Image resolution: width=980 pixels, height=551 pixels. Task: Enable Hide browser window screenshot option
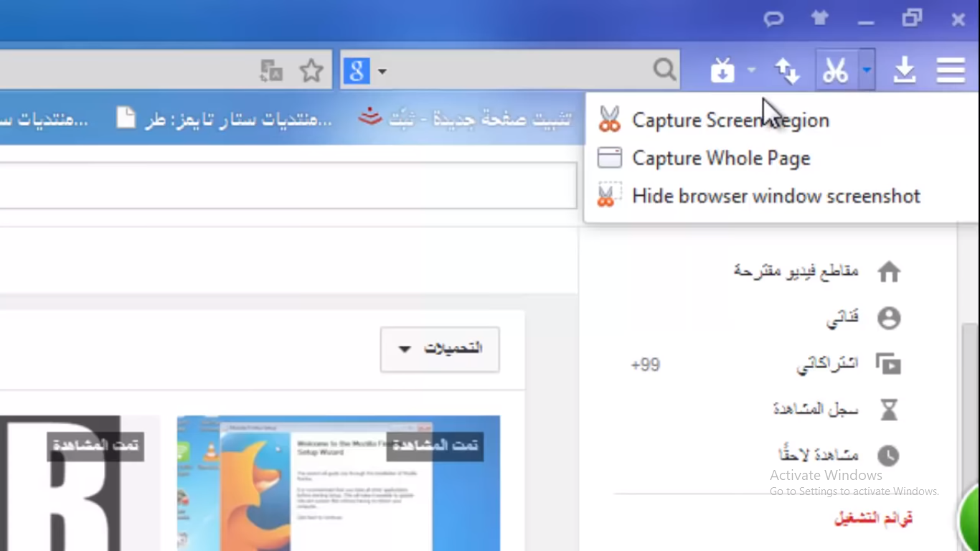click(776, 195)
